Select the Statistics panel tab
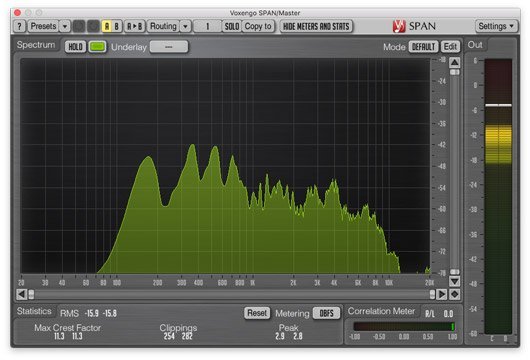The height and width of the screenshot is (360, 530). 34,311
